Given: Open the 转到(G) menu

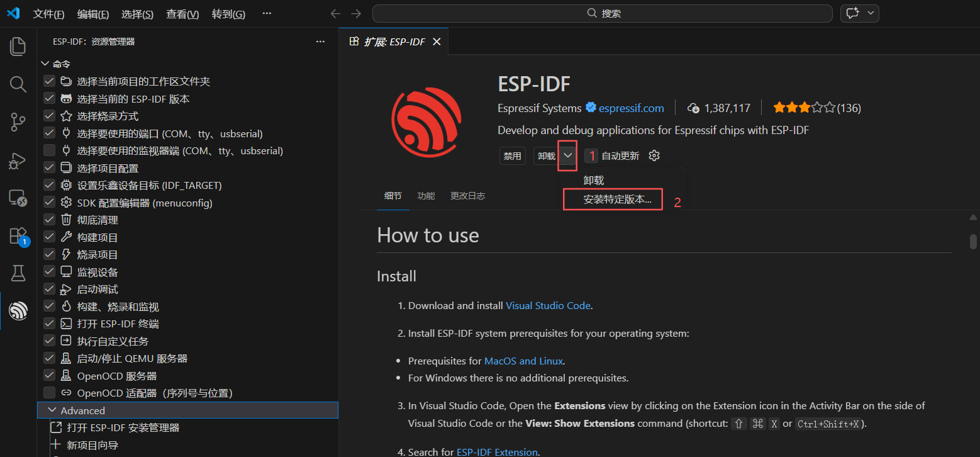Looking at the screenshot, I should pyautogui.click(x=228, y=14).
